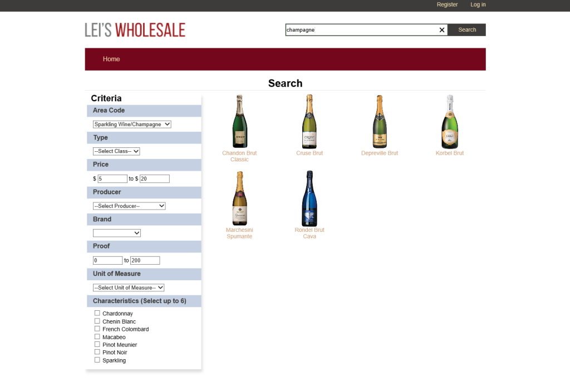Screen dimensions: 570x392
Task: Open the Select Class type dropdown
Action: pyautogui.click(x=116, y=151)
